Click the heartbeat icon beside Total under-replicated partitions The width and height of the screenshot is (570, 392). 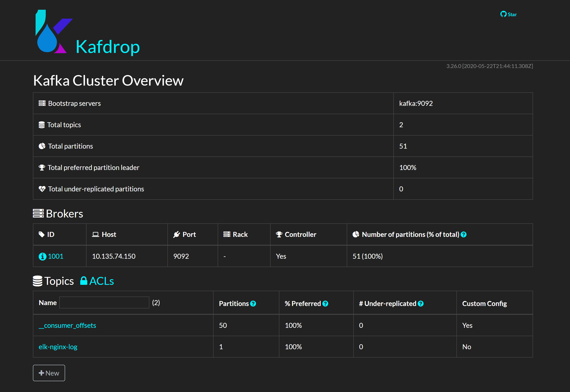[x=42, y=189]
